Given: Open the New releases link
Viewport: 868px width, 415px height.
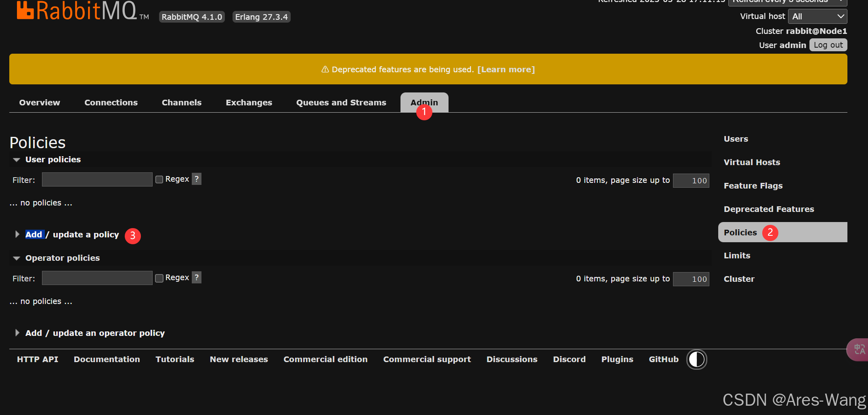Looking at the screenshot, I should point(239,359).
